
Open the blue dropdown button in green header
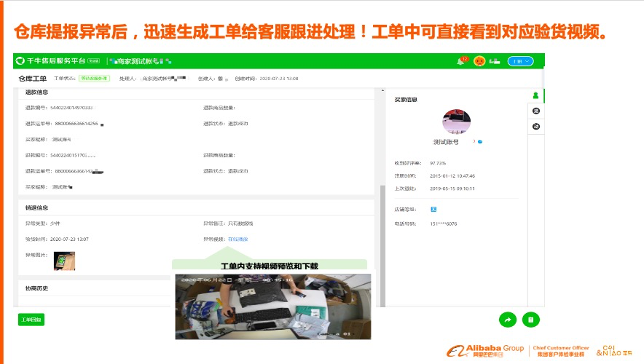(x=520, y=61)
